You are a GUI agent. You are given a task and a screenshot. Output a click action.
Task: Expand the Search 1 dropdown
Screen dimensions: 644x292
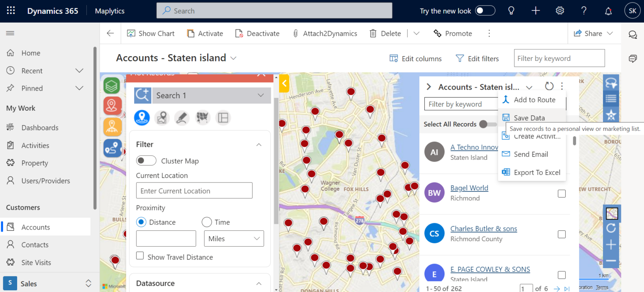[261, 95]
